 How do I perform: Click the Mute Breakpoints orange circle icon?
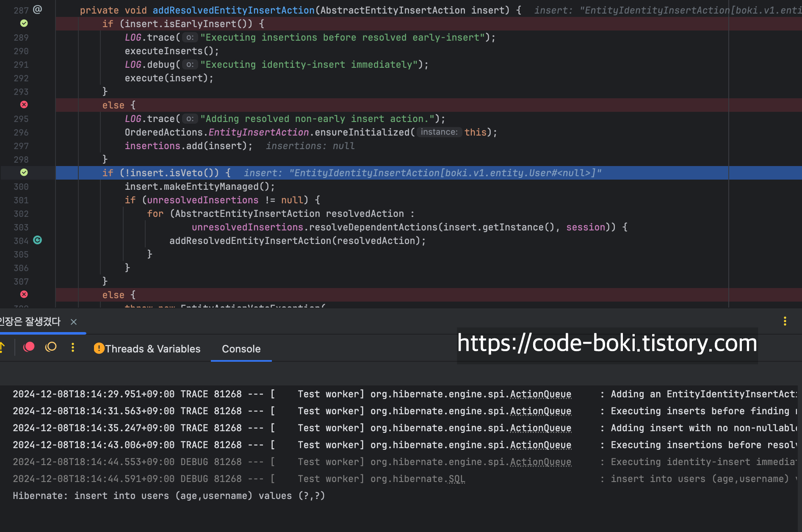[51, 347]
